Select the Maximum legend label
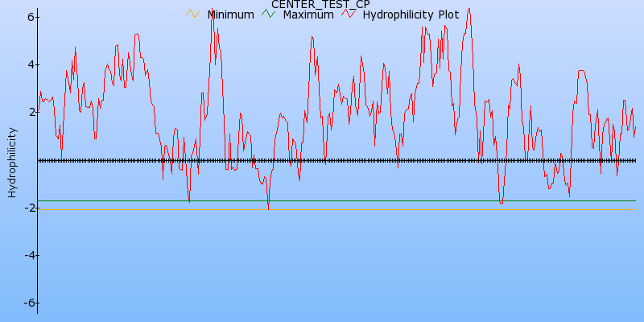This screenshot has height=322, width=644. [x=308, y=14]
